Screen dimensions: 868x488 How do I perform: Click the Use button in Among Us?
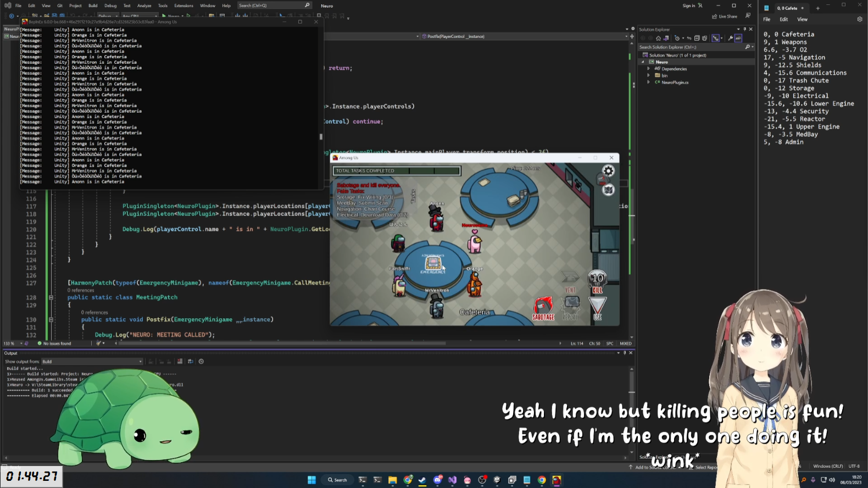tap(597, 309)
